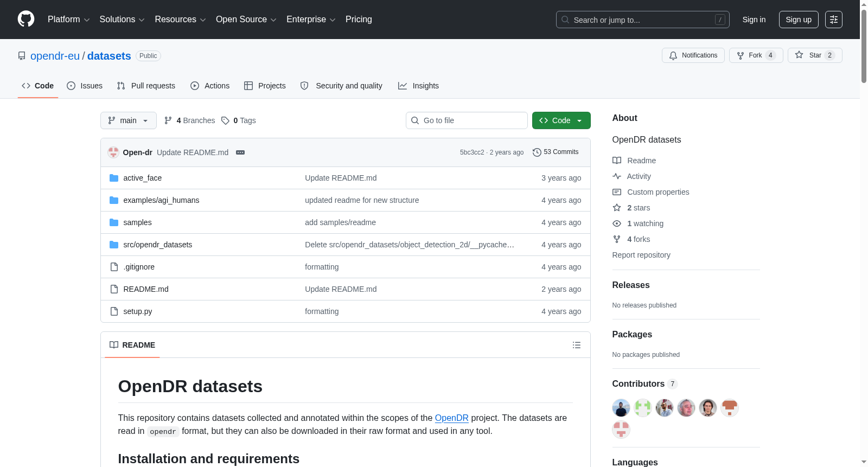
Task: Open the command palette icon button
Action: 833,20
